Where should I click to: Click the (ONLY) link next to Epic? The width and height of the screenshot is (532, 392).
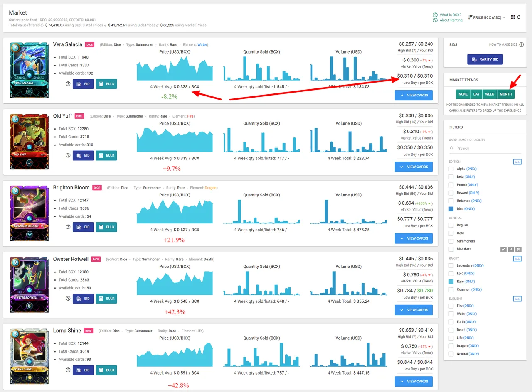[469, 274]
